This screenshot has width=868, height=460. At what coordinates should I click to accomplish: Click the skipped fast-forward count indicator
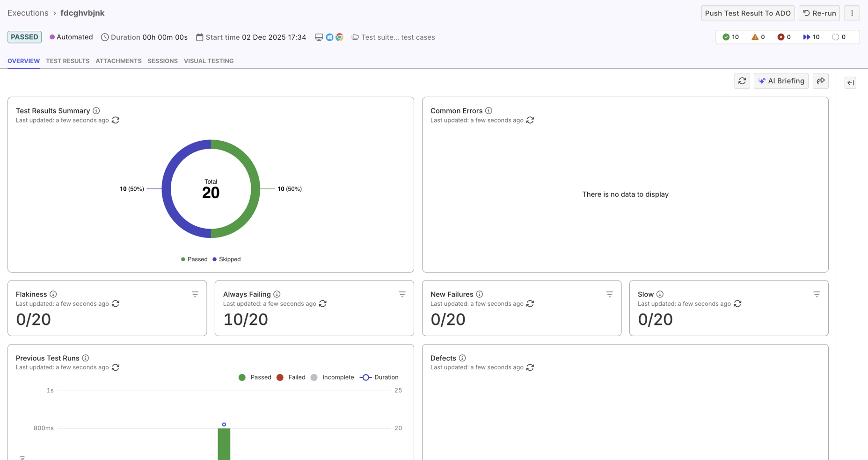[x=811, y=36]
